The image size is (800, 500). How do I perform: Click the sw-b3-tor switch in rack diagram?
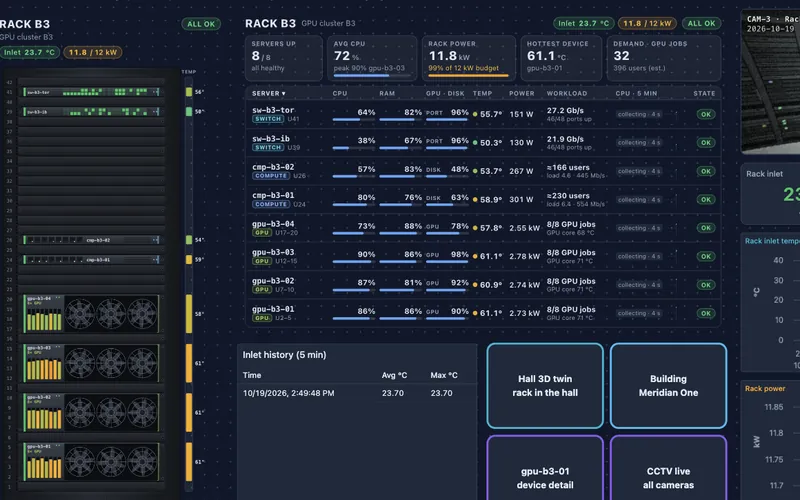(x=91, y=92)
